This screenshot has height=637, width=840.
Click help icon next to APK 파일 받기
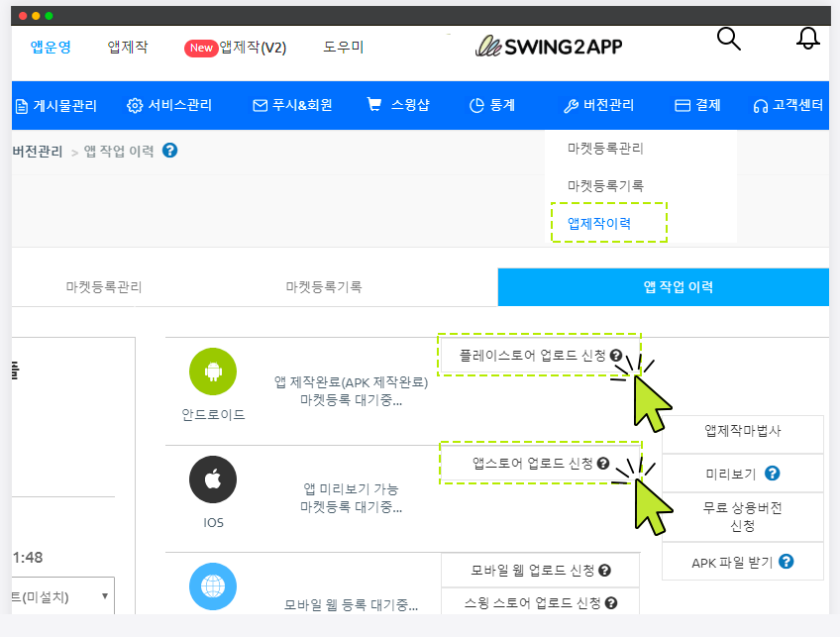point(787,562)
